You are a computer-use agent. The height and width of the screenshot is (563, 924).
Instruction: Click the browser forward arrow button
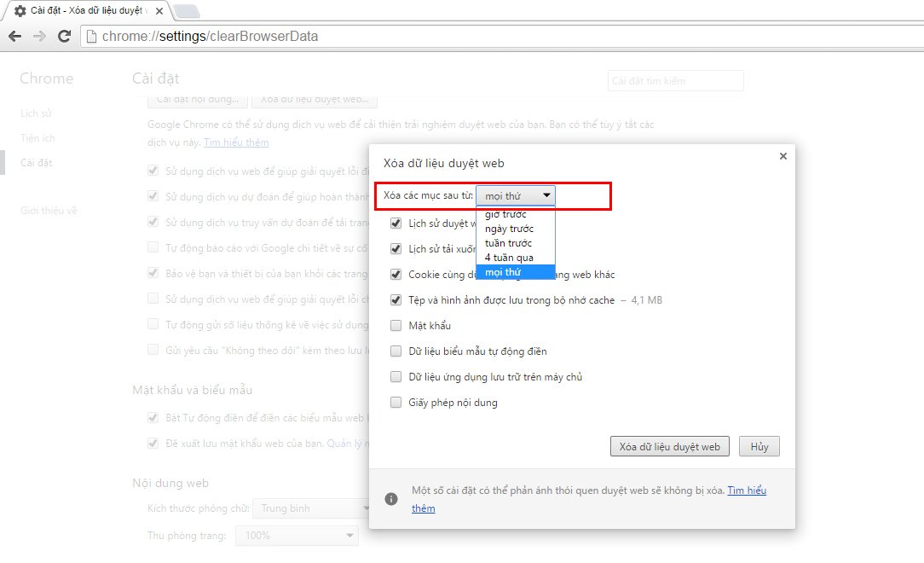pyautogui.click(x=39, y=37)
